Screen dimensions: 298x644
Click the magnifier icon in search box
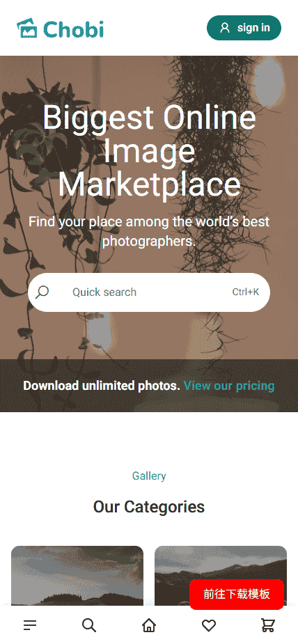tap(42, 292)
